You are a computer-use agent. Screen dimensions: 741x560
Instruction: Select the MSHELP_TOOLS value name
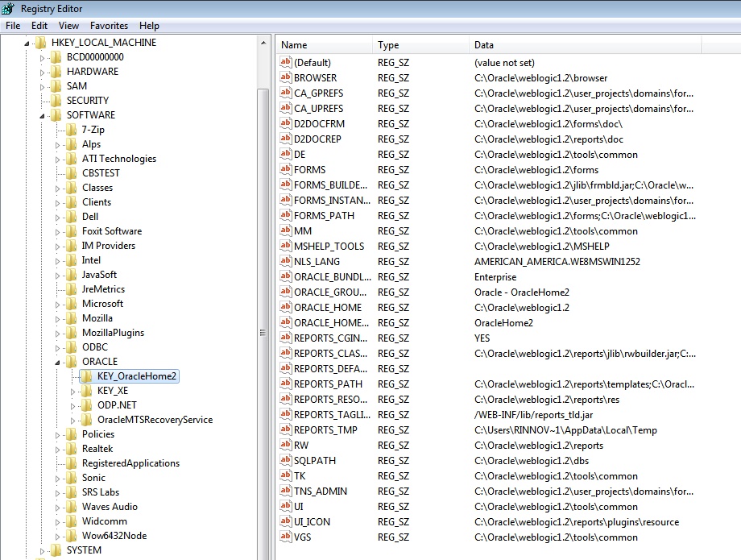click(329, 247)
